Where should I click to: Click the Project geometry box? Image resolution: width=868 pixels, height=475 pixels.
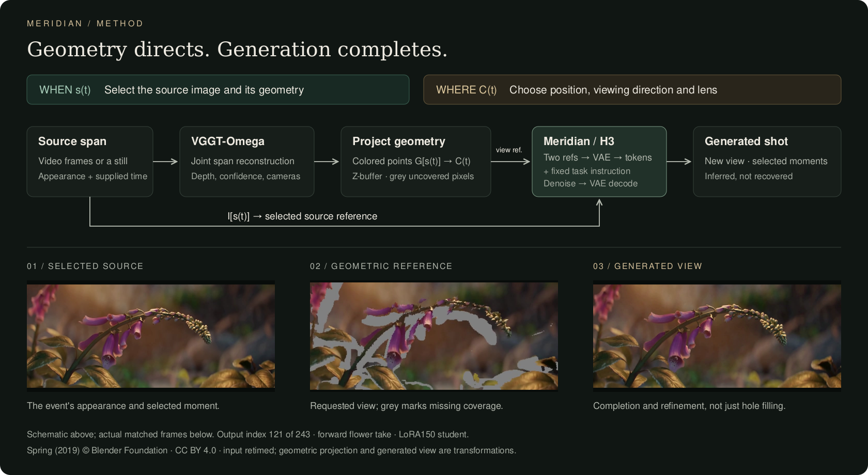click(x=416, y=162)
